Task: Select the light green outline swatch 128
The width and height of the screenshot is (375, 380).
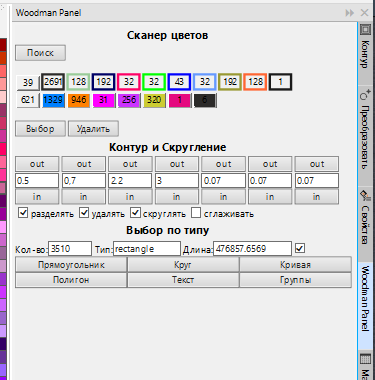Action: (x=79, y=82)
